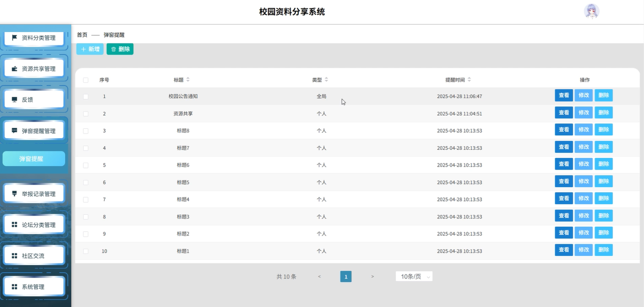This screenshot has width=644, height=307.
Task: Expand the 系统管理 menu
Action: (34, 287)
